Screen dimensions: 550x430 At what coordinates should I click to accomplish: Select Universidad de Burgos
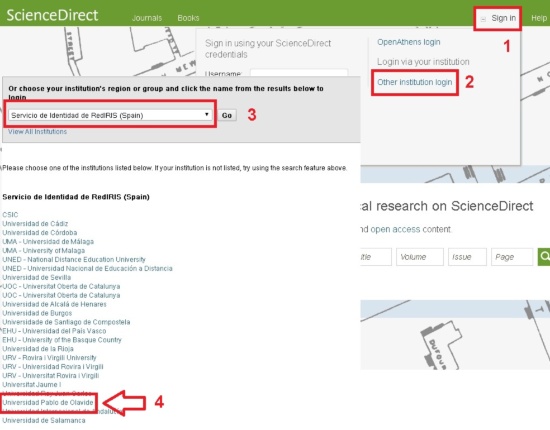pyautogui.click(x=37, y=313)
